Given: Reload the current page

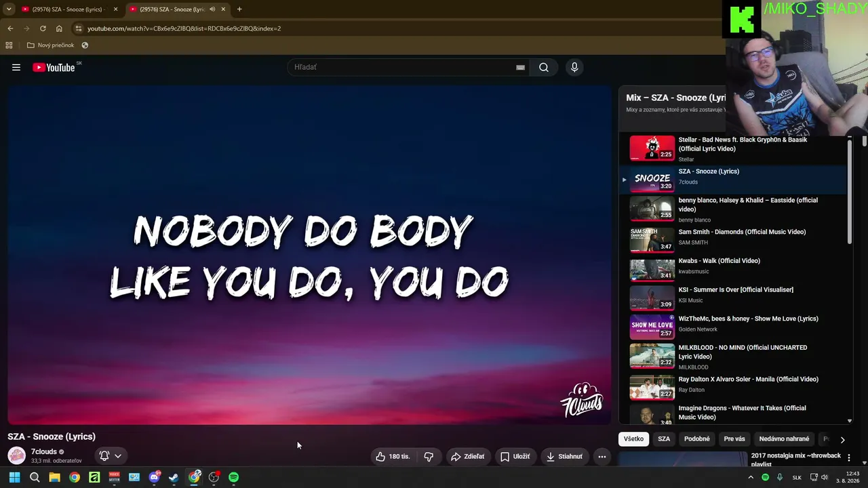Looking at the screenshot, I should click(x=43, y=28).
